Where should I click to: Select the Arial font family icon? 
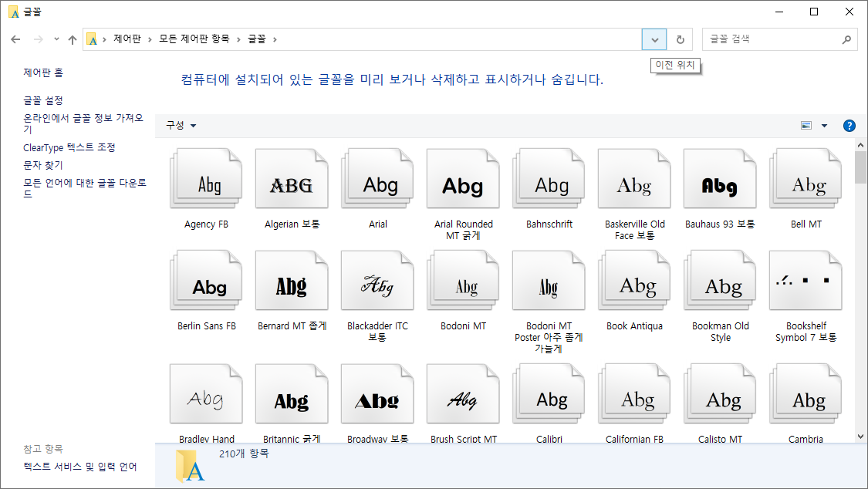click(377, 179)
